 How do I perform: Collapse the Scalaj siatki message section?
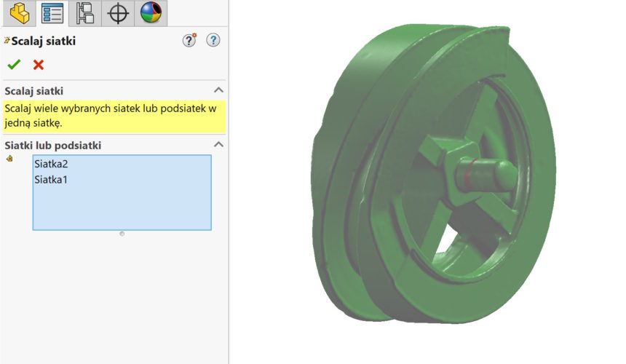tap(218, 90)
